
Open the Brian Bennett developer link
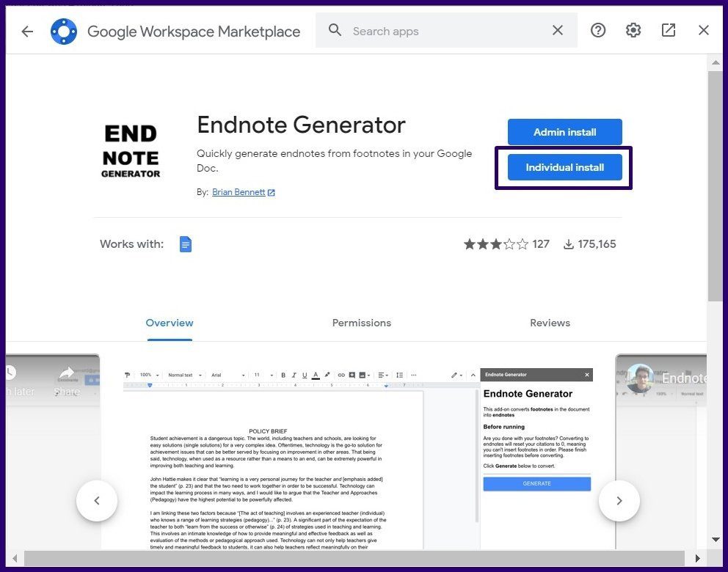click(x=239, y=192)
